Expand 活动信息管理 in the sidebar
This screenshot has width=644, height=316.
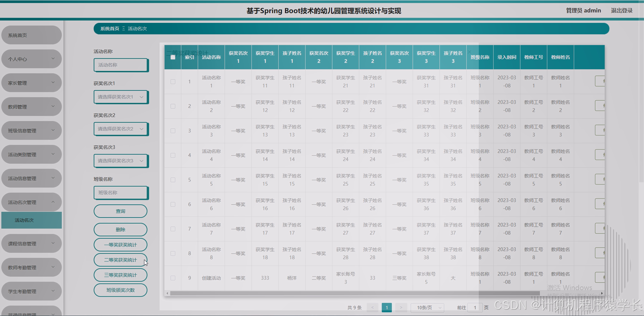[32, 178]
